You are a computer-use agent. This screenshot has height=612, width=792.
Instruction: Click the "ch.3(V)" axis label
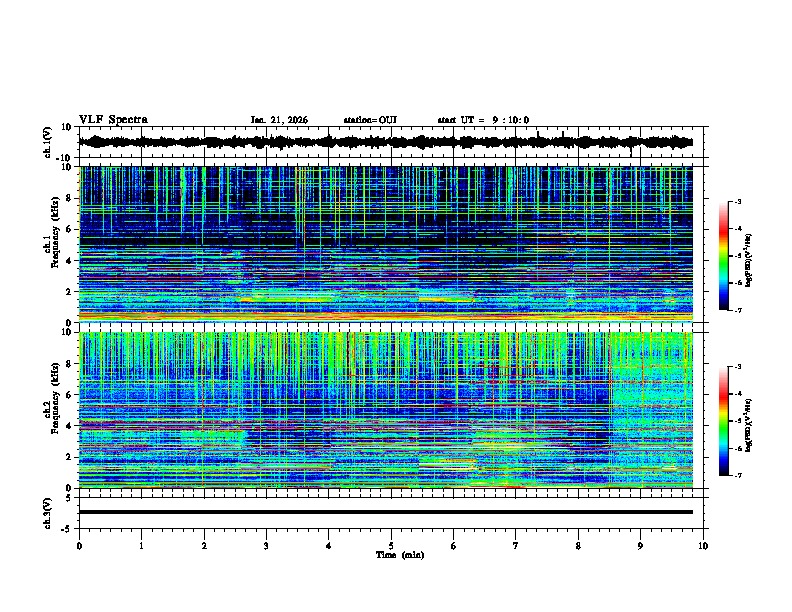[x=48, y=513]
